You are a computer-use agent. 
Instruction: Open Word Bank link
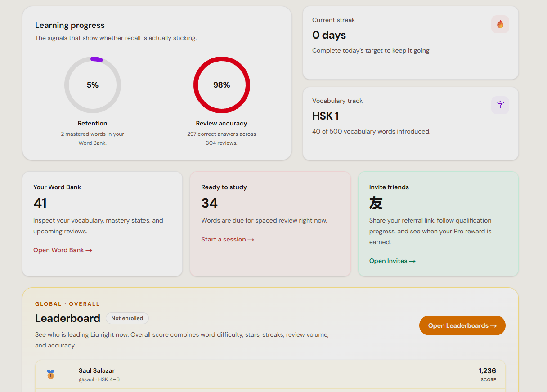point(63,250)
